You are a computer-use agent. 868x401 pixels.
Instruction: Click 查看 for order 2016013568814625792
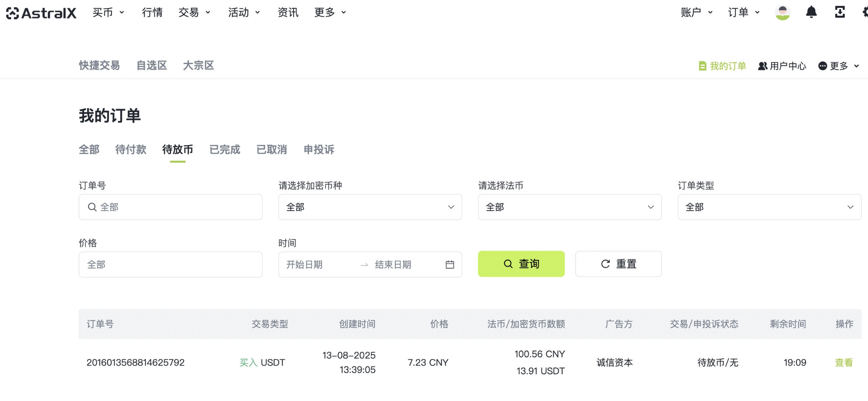[844, 362]
